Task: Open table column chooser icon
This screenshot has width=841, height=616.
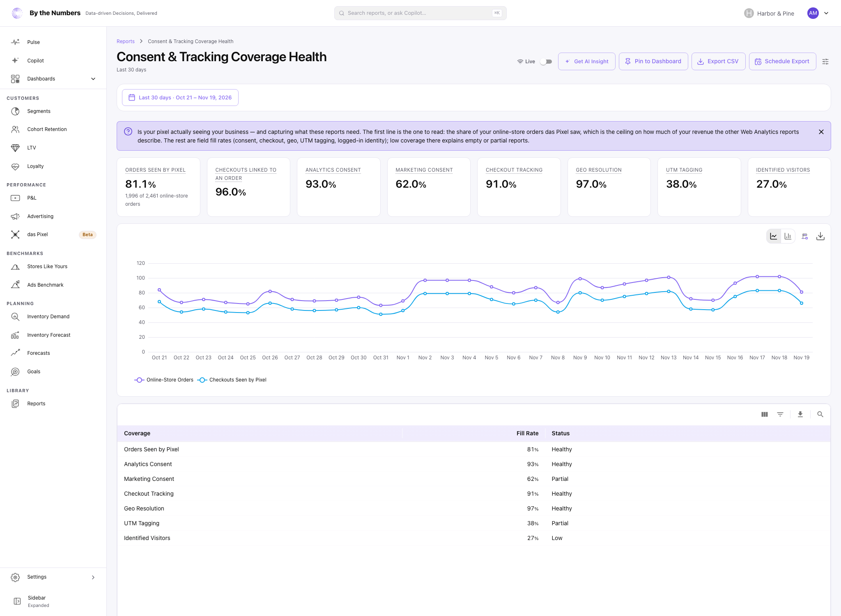Action: pos(765,414)
